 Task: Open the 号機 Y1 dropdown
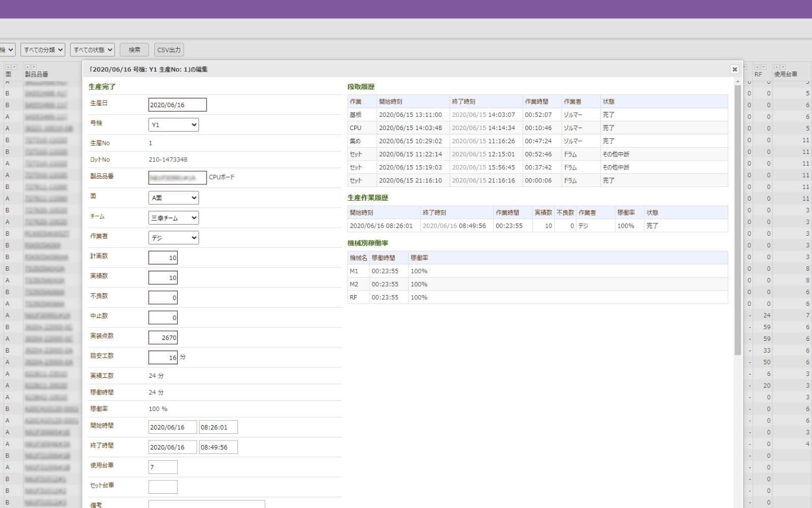[174, 125]
